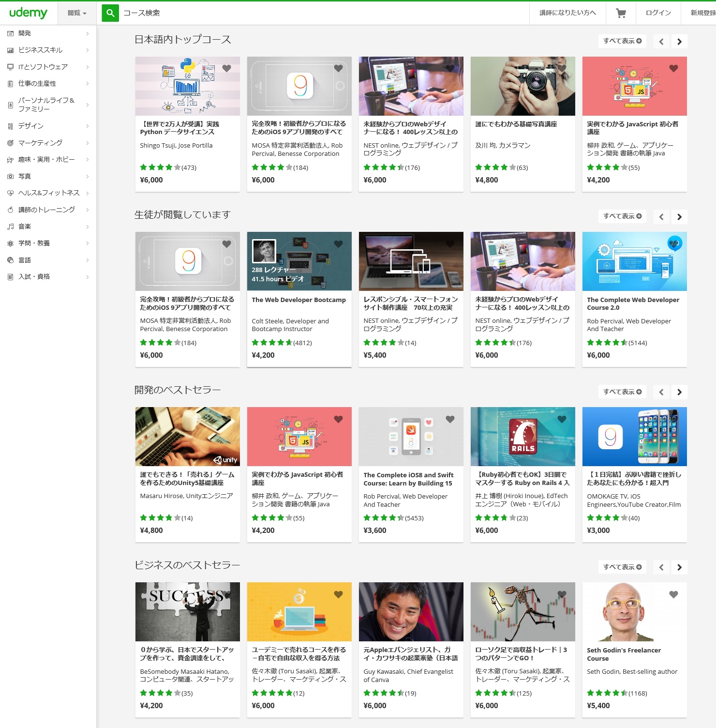This screenshot has height=728, width=716.
Task: Wishlist the Ruby on Rails course heart
Action: coord(562,419)
